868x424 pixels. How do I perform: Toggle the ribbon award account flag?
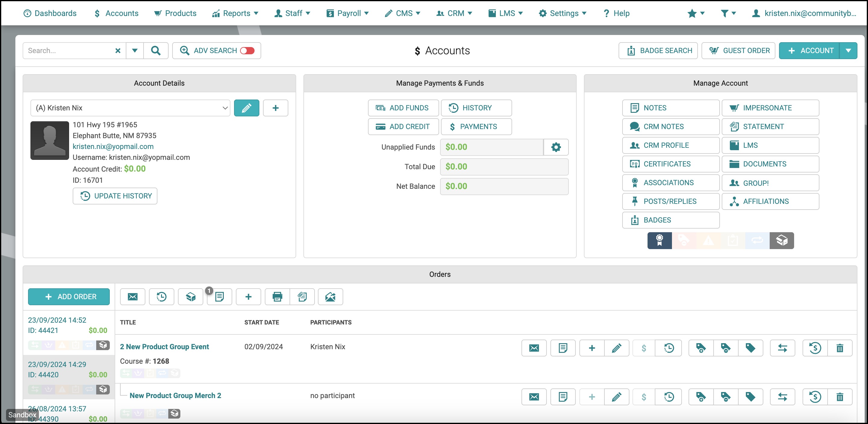[659, 240]
